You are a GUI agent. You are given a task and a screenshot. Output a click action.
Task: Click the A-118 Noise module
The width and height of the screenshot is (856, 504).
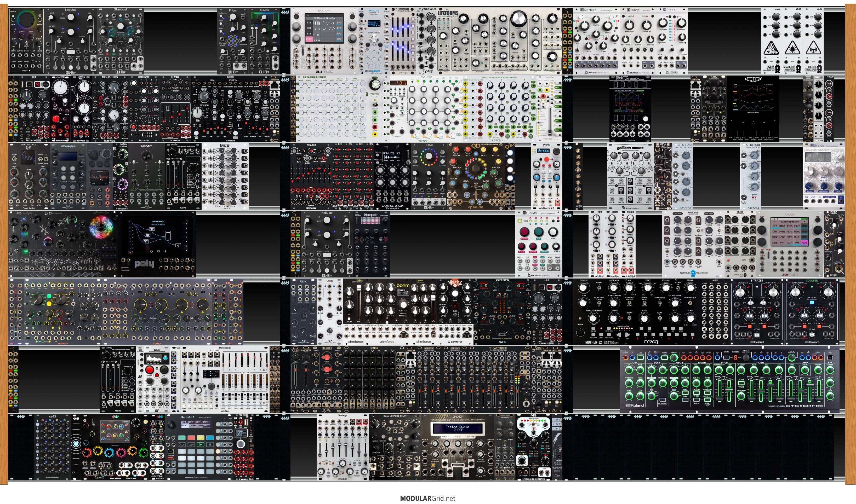(x=750, y=176)
